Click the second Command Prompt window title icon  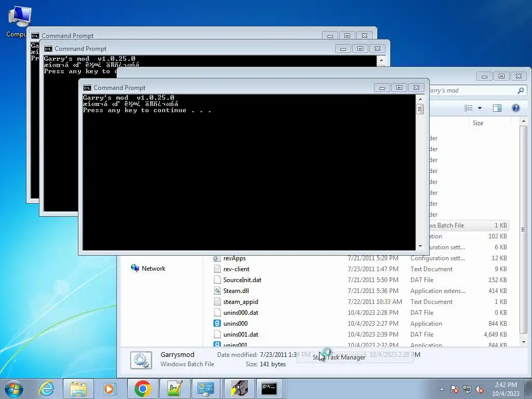(48, 49)
